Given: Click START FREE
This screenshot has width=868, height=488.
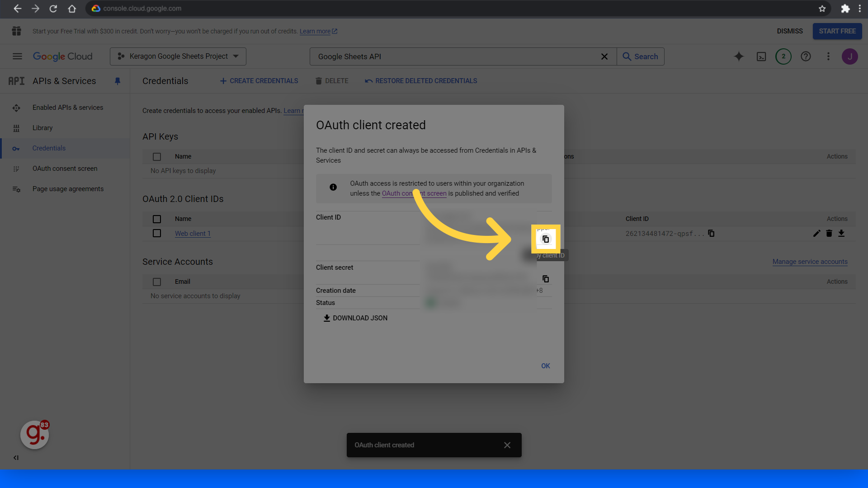Looking at the screenshot, I should [x=837, y=31].
